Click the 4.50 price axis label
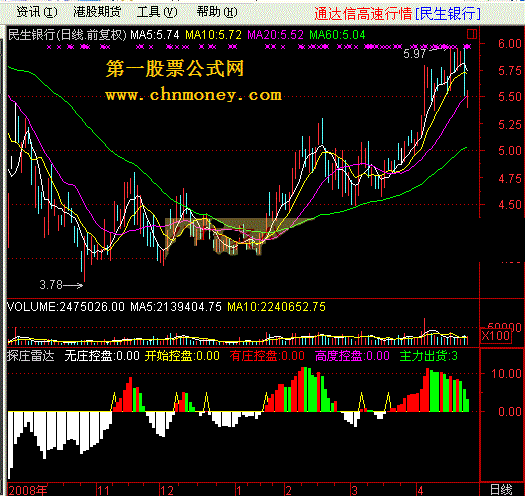Image resolution: width=525 pixels, height=496 pixels. click(510, 205)
